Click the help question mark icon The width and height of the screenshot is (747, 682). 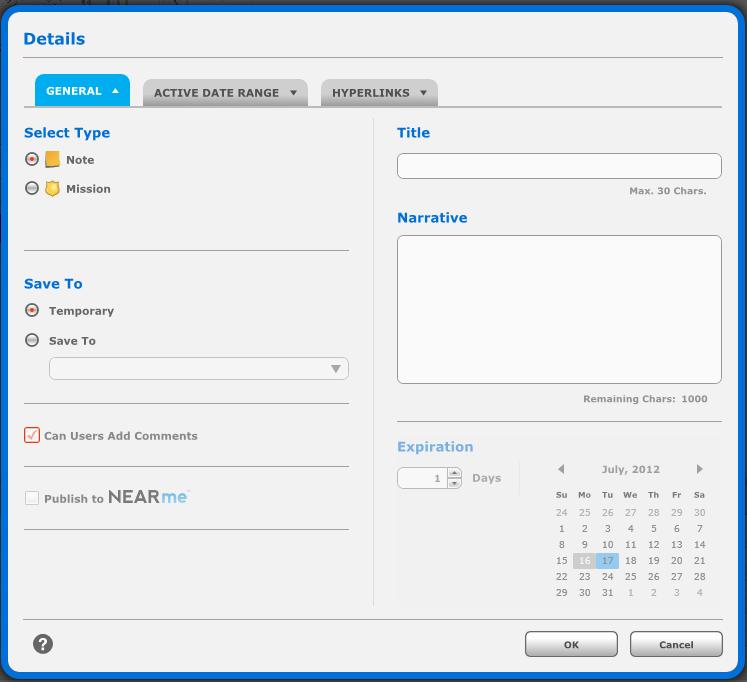click(x=43, y=644)
